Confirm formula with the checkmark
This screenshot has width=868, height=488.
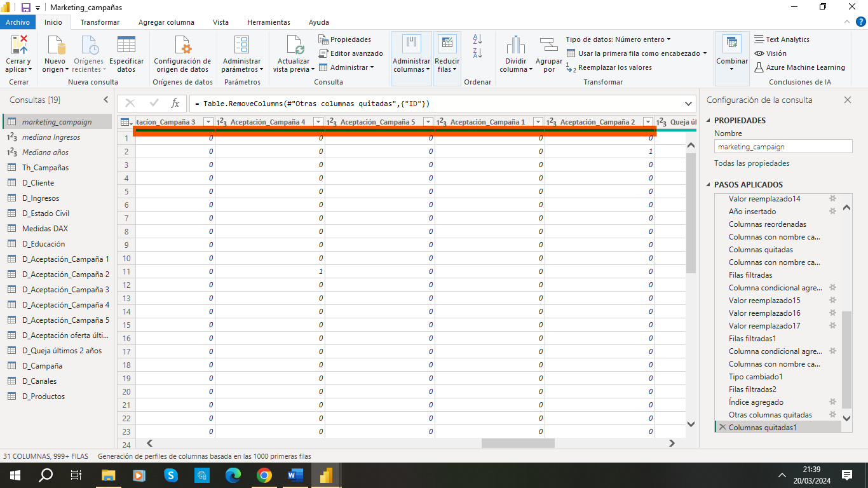click(x=154, y=103)
